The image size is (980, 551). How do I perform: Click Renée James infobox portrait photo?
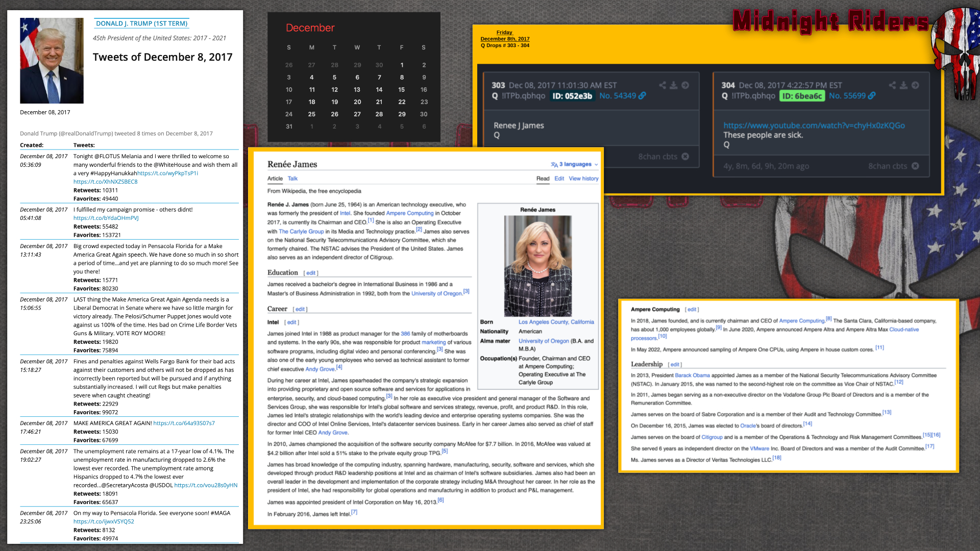pyautogui.click(x=537, y=265)
